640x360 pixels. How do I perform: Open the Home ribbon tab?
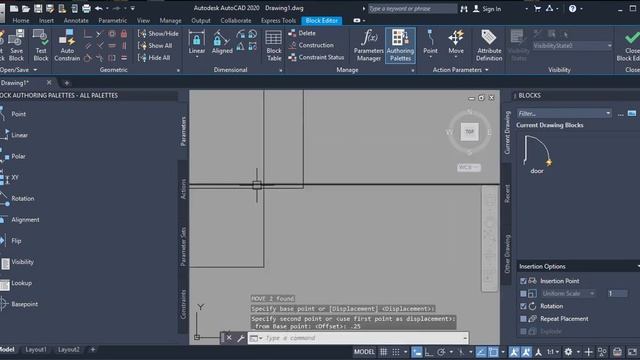click(21, 20)
